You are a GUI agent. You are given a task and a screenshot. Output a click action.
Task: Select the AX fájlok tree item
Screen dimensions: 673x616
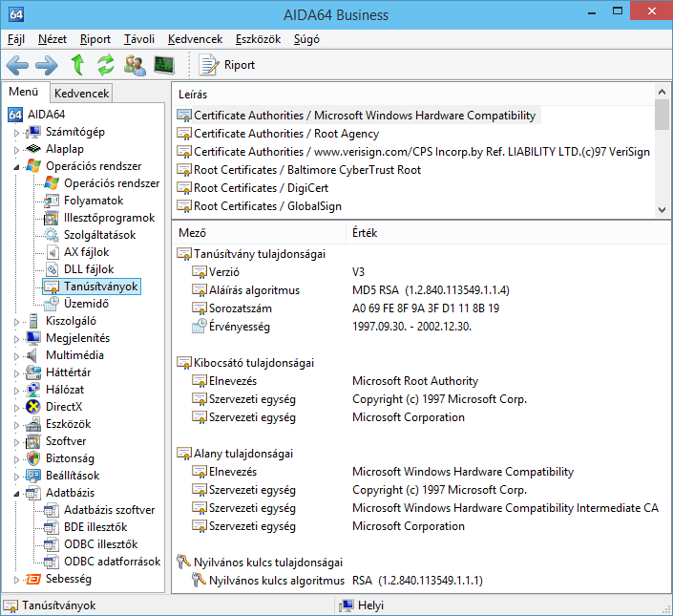pyautogui.click(x=86, y=252)
